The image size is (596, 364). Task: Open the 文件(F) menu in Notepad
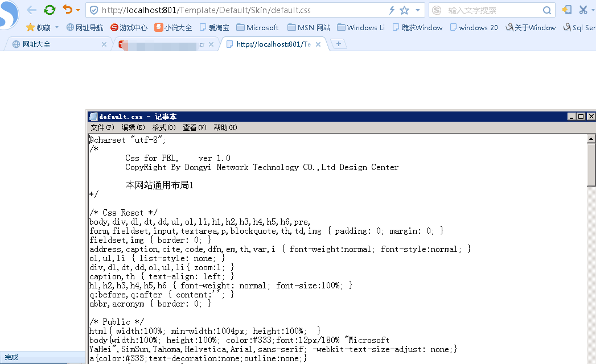point(102,127)
